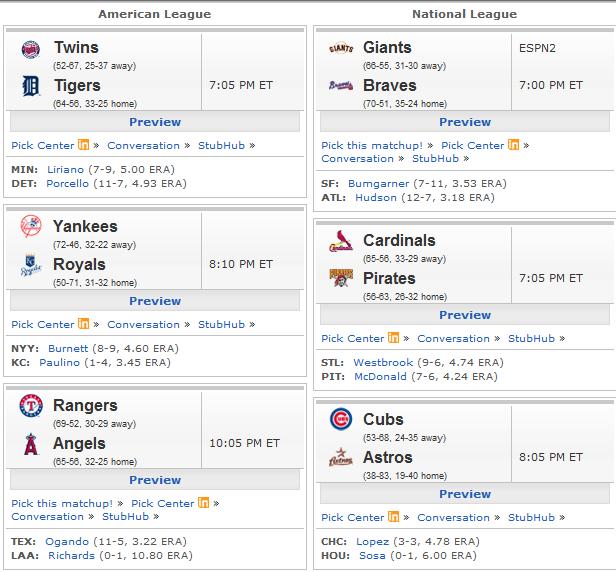The image size is (616, 572).
Task: Click the St. Louis Cardinals logo
Action: coord(341,241)
